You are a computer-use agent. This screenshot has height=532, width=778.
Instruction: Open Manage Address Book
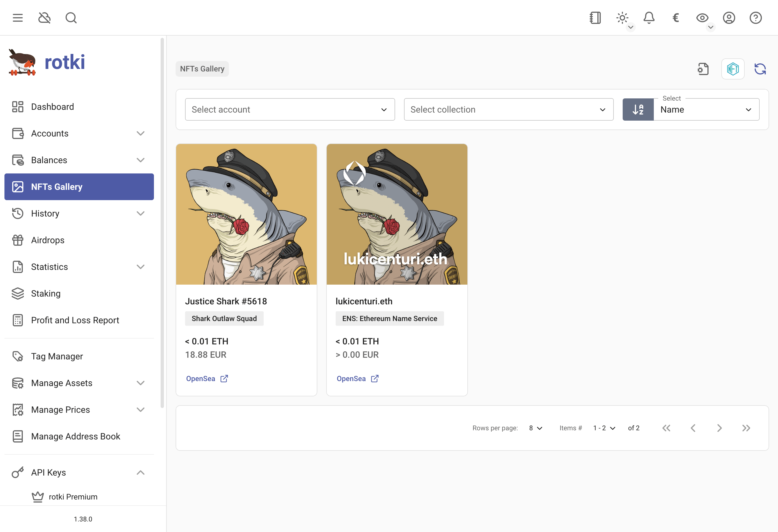point(79,436)
